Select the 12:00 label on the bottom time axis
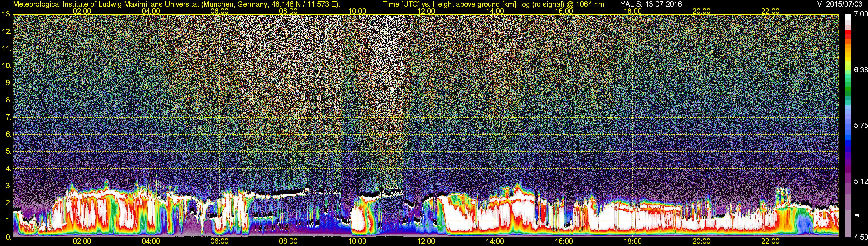This screenshot has width=868, height=246. tap(426, 241)
